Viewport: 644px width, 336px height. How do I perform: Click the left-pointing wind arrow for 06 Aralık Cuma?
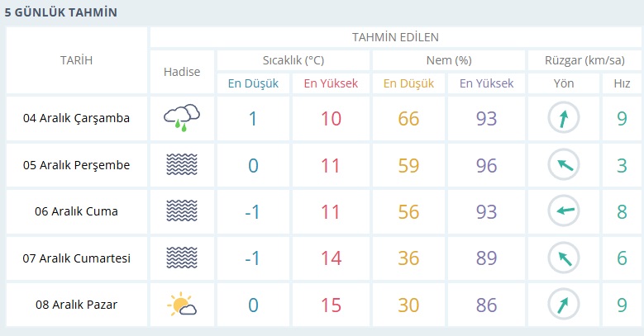pos(564,211)
